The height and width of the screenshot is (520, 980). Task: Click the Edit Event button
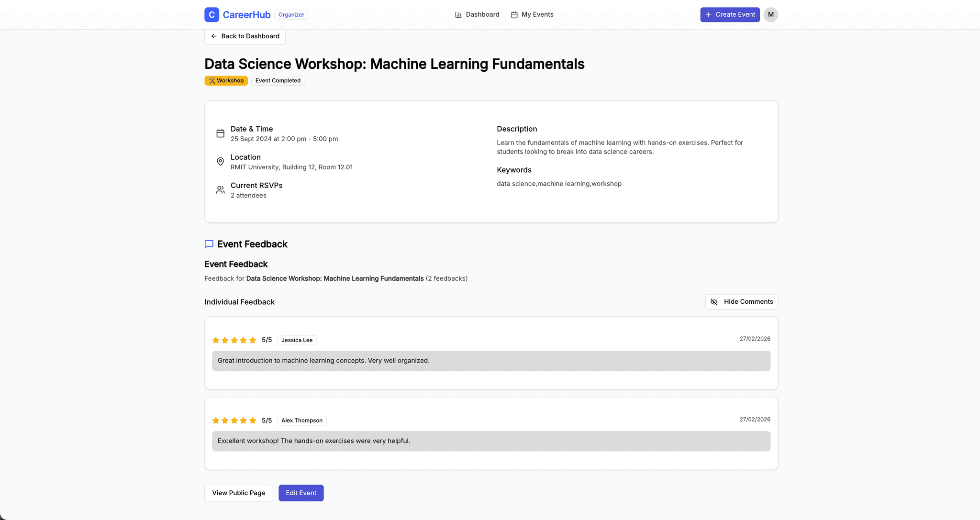(x=301, y=493)
